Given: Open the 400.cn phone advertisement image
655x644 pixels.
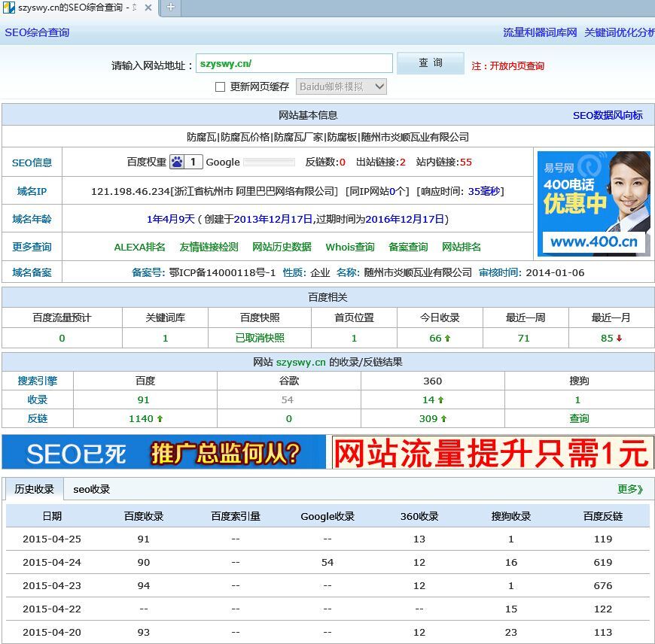Looking at the screenshot, I should point(593,204).
